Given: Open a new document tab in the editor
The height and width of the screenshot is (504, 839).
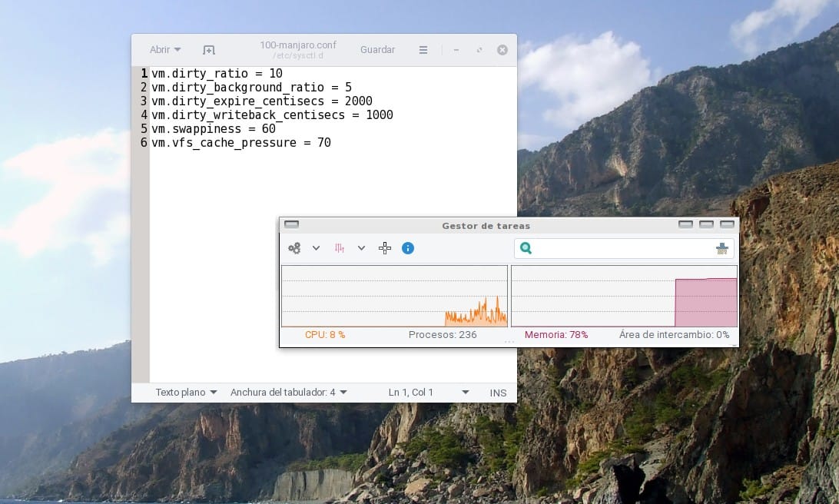Looking at the screenshot, I should 207,49.
